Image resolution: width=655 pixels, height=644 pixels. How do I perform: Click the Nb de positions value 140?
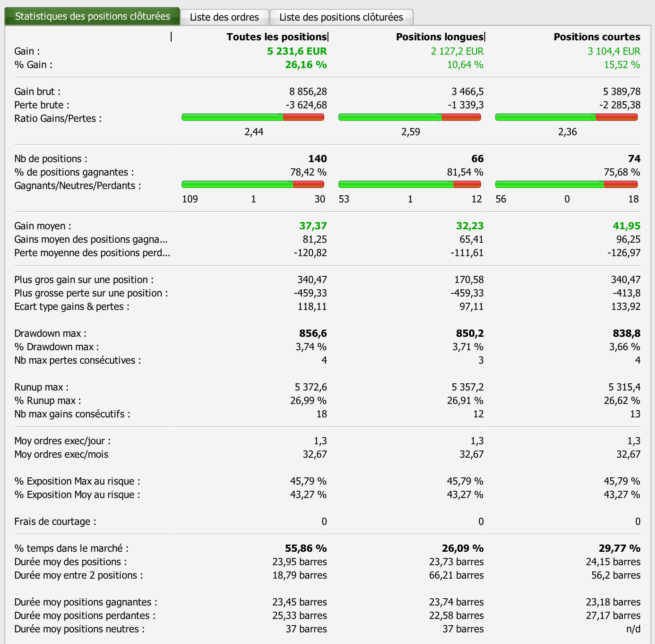click(x=317, y=159)
